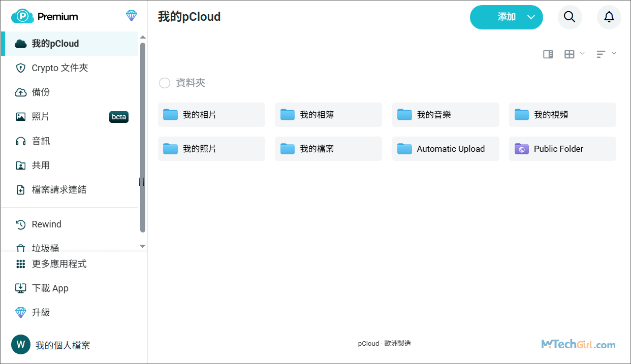
Task: Expand the 添加 button dropdown arrow
Action: point(531,17)
